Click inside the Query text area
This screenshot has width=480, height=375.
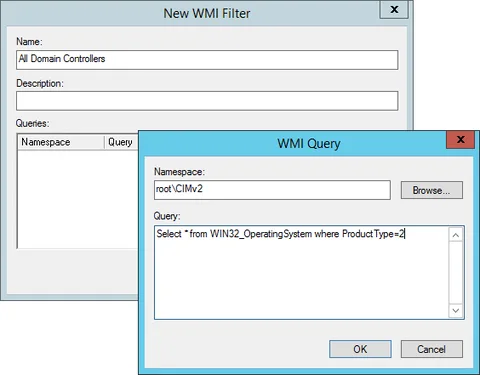coord(301,272)
